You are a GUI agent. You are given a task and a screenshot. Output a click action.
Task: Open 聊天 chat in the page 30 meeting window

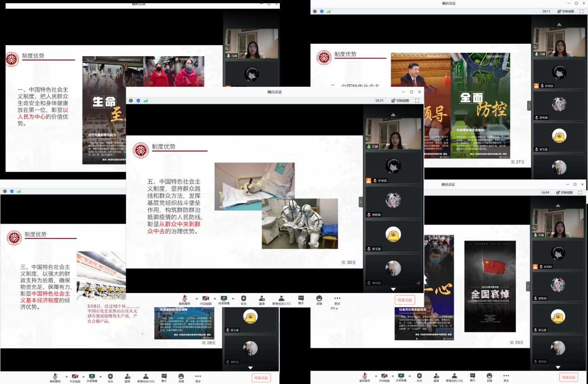coord(301,300)
